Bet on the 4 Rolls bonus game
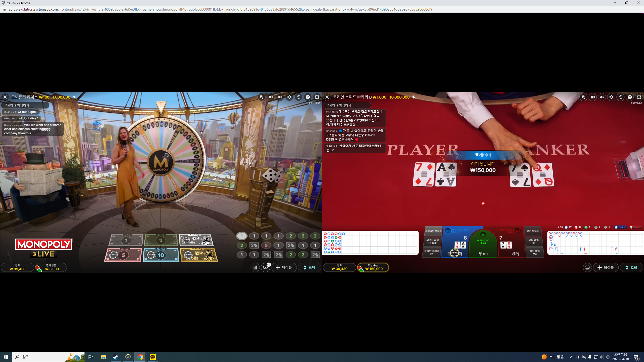644x362 pixels. tap(199, 255)
